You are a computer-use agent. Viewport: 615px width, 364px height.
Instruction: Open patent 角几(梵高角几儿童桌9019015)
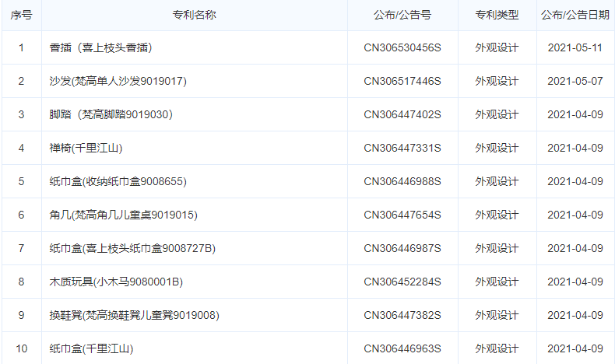tap(124, 215)
